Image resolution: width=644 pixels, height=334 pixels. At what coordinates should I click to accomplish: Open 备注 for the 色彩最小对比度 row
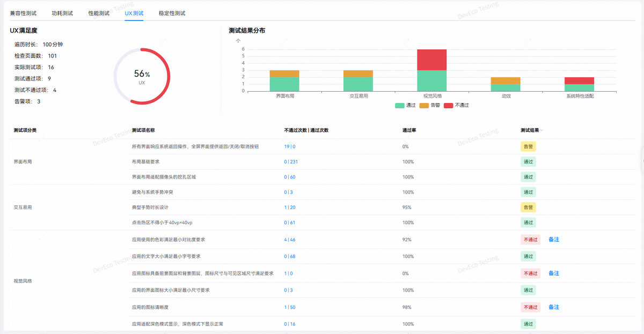click(x=554, y=240)
